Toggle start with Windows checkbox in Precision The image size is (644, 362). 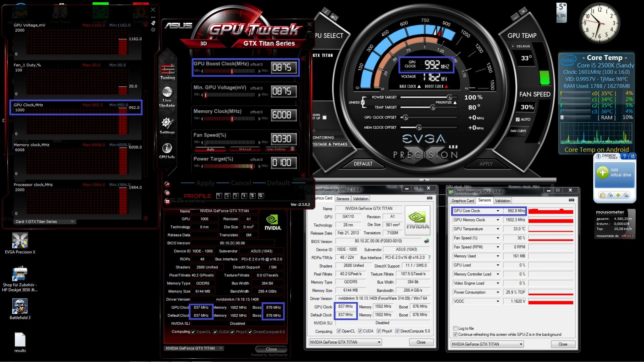coord(325,117)
